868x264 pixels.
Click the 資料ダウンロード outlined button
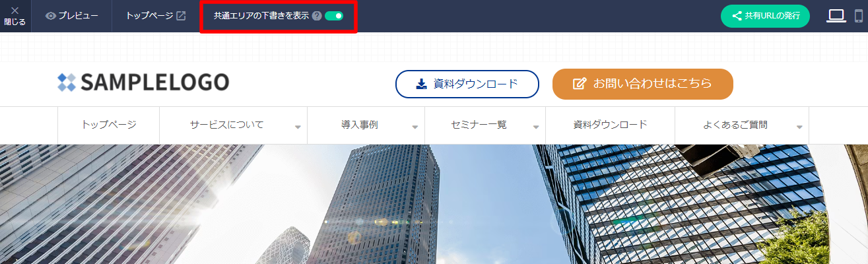coord(467,84)
